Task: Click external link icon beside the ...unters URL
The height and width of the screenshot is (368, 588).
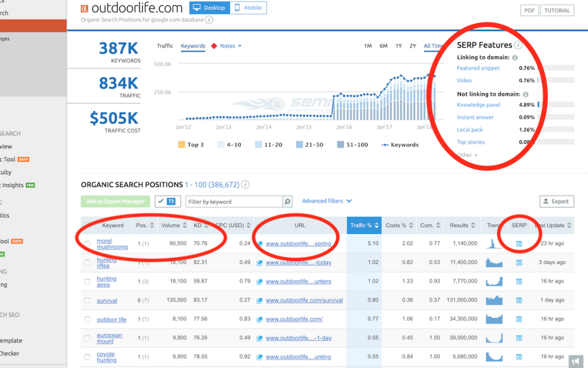Action: (x=260, y=282)
